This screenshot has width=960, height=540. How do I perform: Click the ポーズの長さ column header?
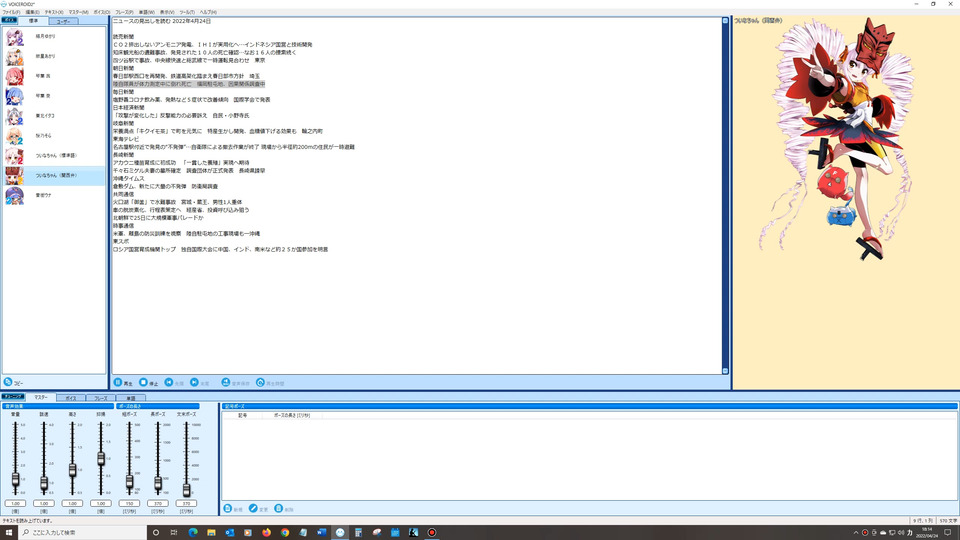[292, 415]
